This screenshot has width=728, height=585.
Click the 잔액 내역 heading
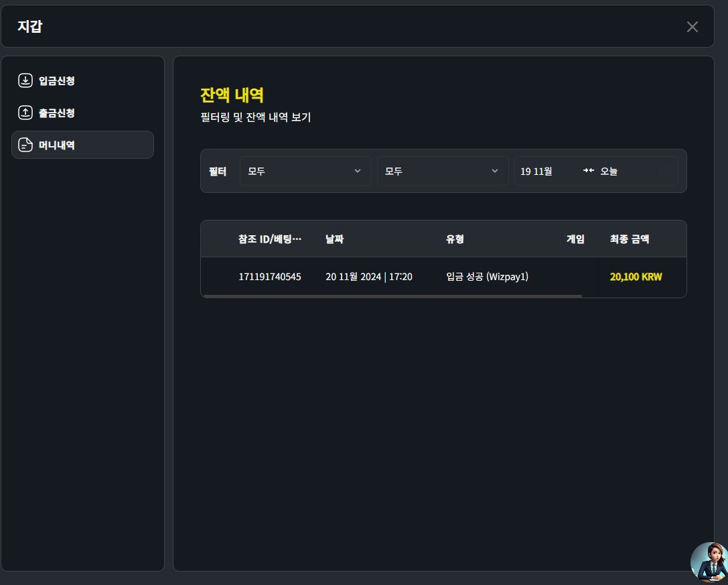[x=232, y=95]
